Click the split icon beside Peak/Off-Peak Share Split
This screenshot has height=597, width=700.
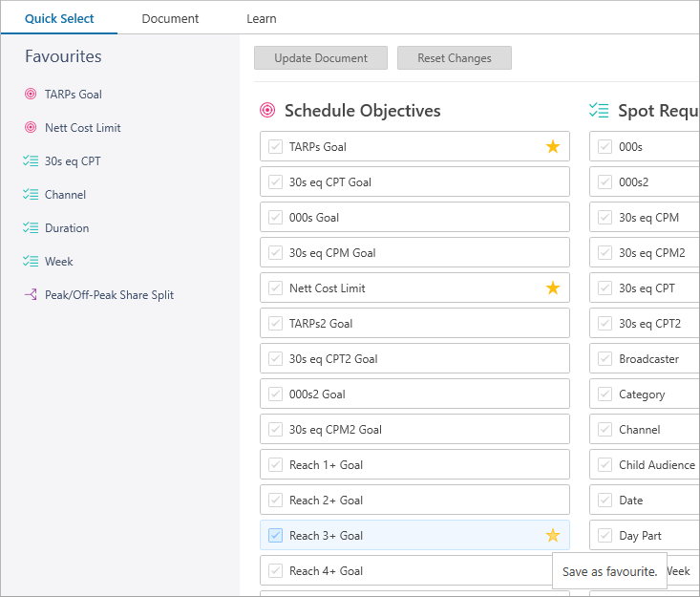(31, 295)
